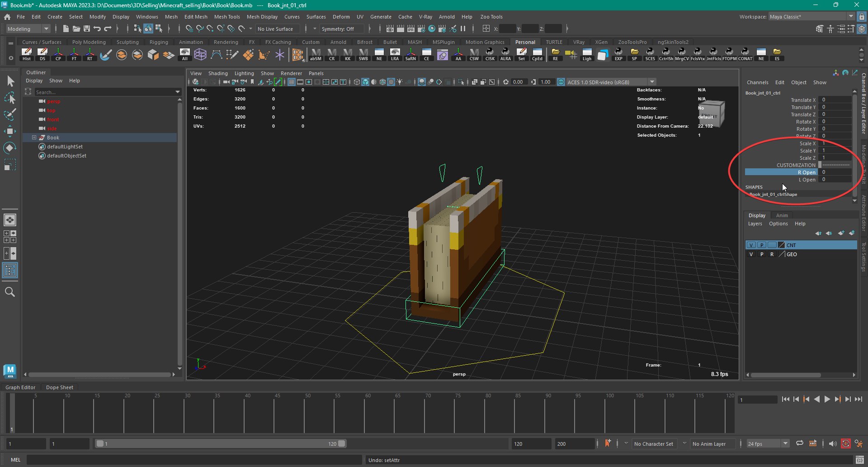The width and height of the screenshot is (868, 467).
Task: Expand the Book node in Outliner
Action: (x=34, y=138)
